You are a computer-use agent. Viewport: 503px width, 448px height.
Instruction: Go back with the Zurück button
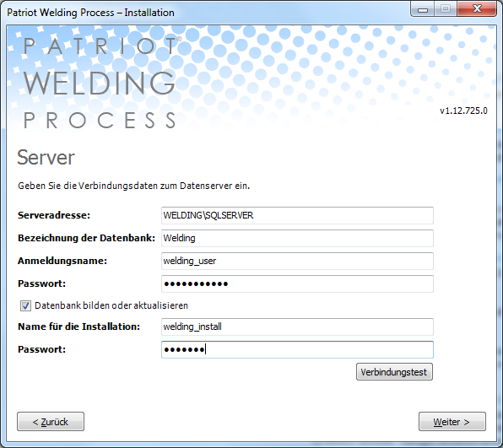[x=51, y=422]
